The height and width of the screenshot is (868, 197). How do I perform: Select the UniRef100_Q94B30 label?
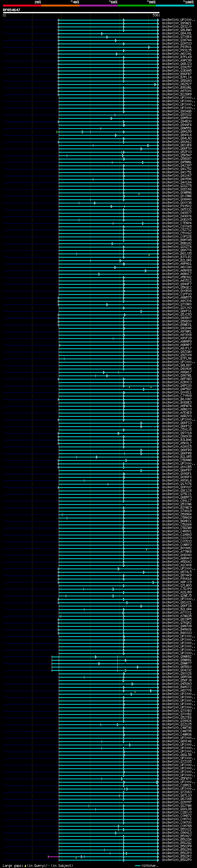click(177, 121)
